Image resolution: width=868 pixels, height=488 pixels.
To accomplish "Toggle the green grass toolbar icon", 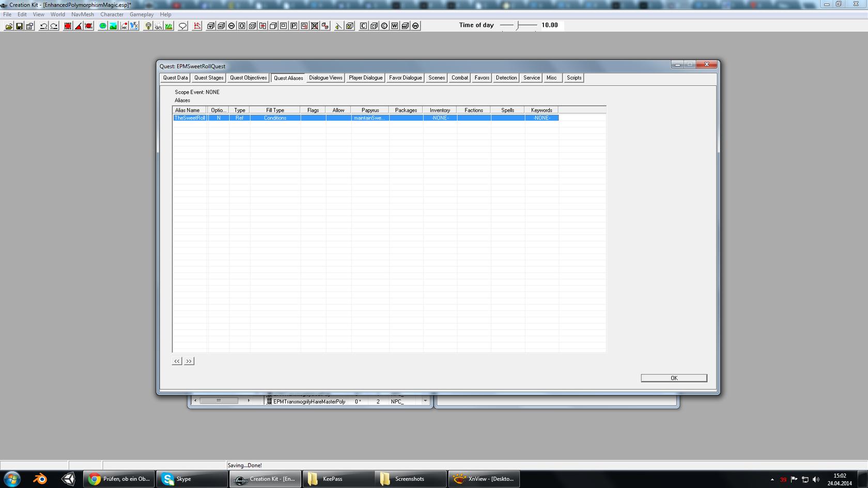I will click(x=169, y=26).
